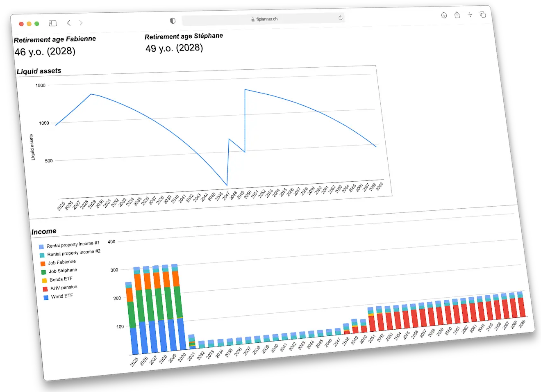Click the 2069 AHV pension red bar
The width and height of the screenshot is (541, 392).
click(x=522, y=308)
